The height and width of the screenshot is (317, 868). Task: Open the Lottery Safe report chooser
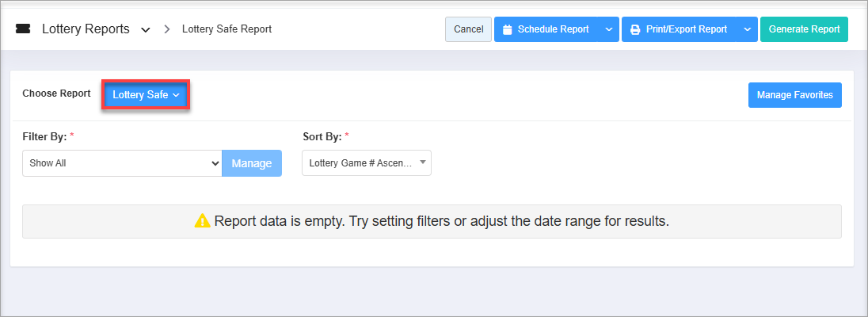(147, 95)
